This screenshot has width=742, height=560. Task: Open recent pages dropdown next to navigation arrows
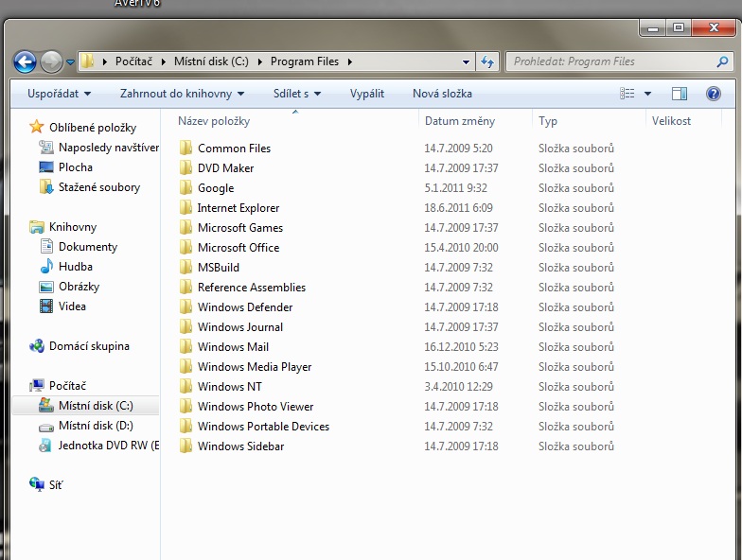70,62
